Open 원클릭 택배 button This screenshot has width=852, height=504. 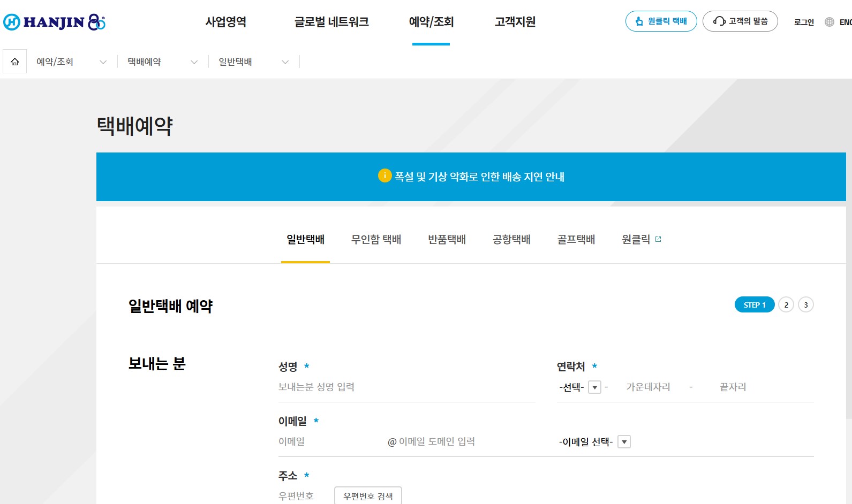pyautogui.click(x=661, y=21)
